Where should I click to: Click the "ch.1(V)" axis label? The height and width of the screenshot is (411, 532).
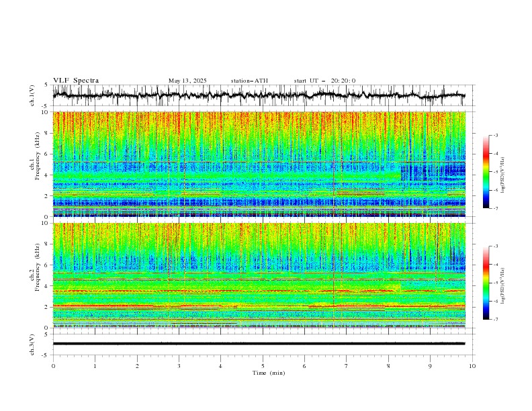(x=32, y=95)
